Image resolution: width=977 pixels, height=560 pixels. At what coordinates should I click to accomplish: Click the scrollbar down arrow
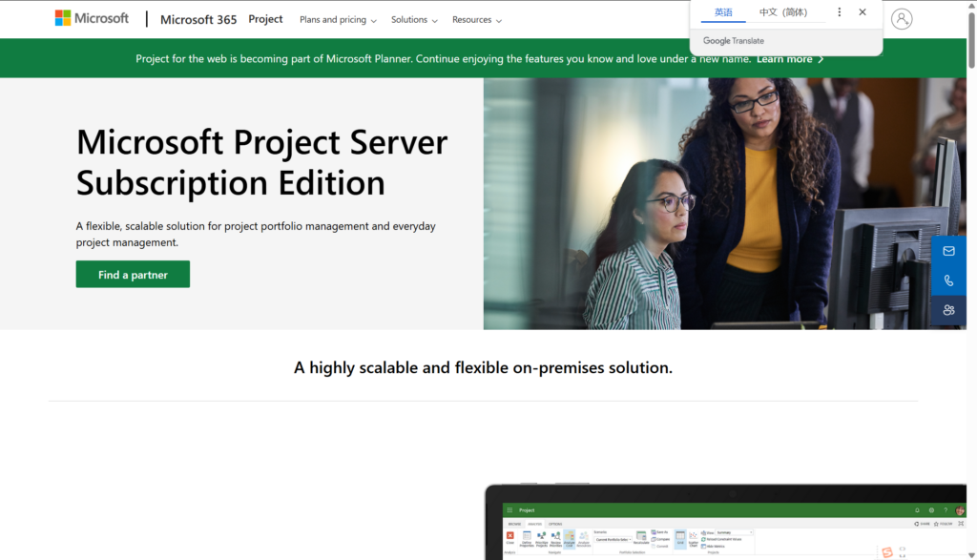click(970, 553)
